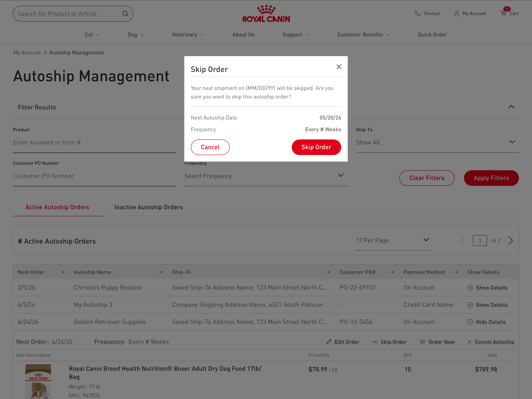Screen dimensions: 532x399
Task: Go to next page arrow
Action: 510,240
